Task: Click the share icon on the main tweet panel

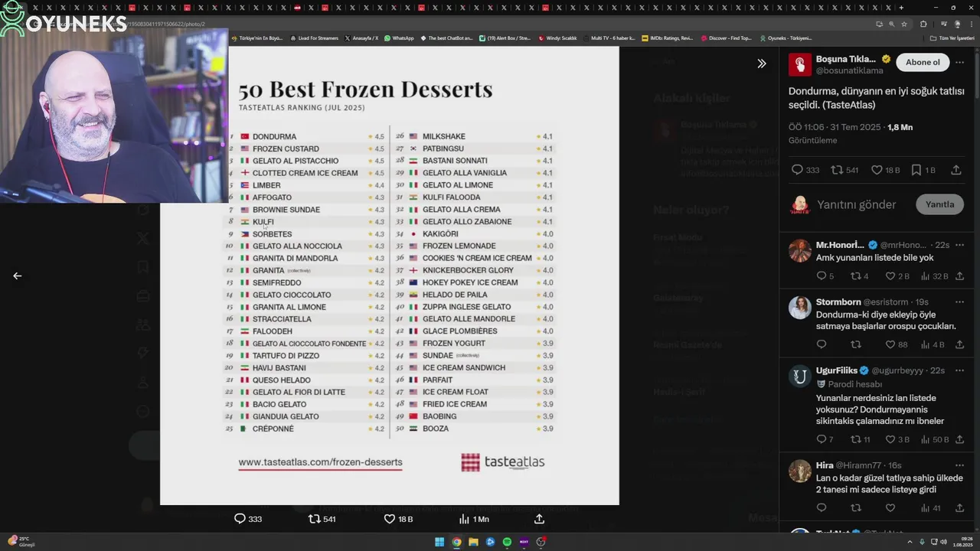Action: point(956,170)
